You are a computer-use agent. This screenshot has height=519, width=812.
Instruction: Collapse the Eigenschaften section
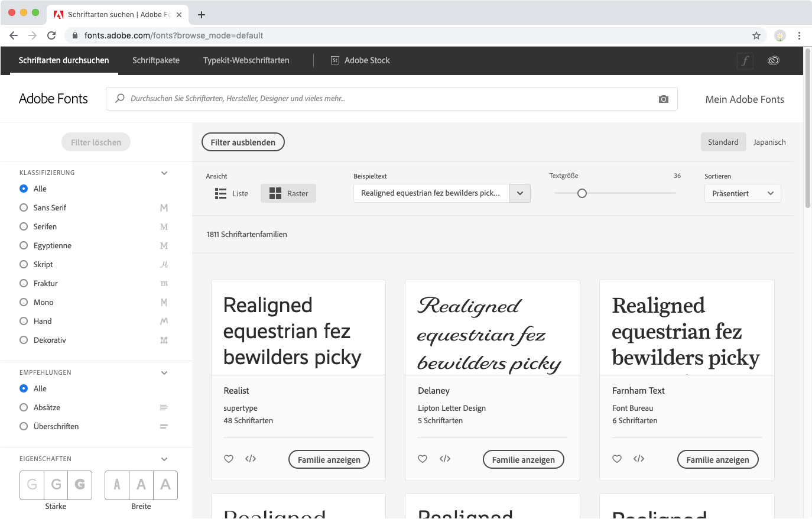point(164,459)
